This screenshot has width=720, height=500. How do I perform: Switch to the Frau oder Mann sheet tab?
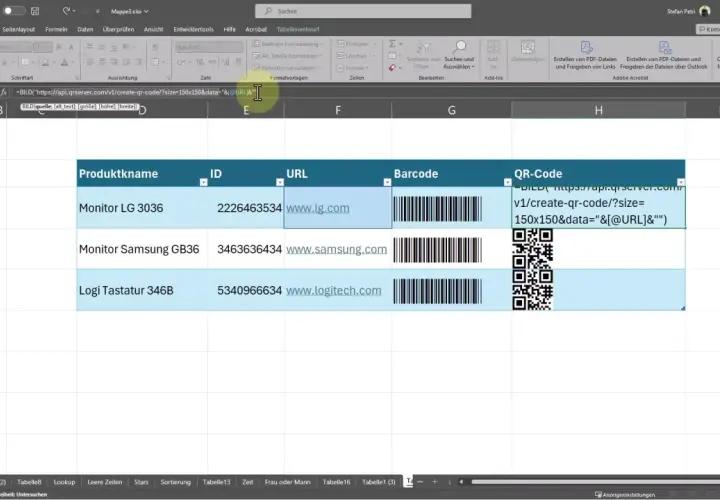tap(287, 482)
